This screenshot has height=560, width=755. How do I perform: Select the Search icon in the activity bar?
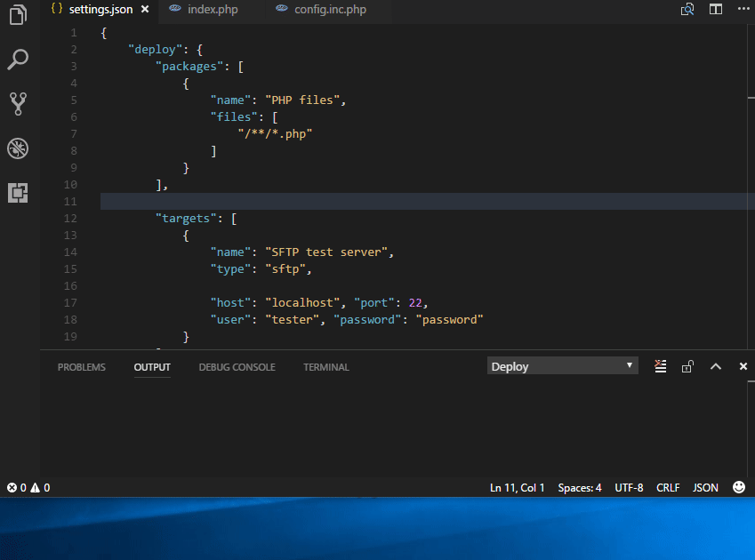(x=18, y=60)
